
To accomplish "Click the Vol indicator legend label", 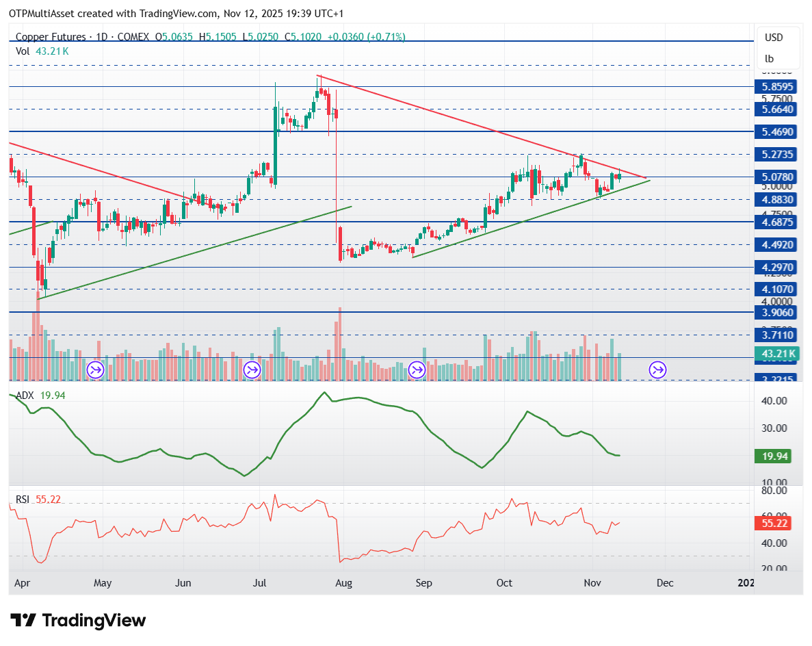I will [23, 51].
